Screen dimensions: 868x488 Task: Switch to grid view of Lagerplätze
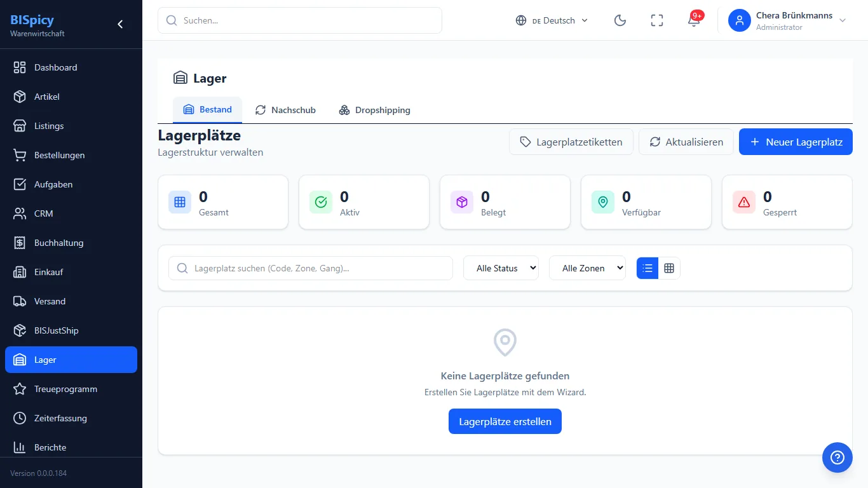pos(669,268)
